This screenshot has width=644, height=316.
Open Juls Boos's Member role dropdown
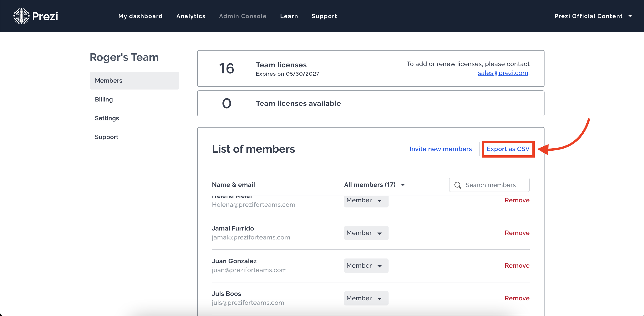click(x=366, y=298)
